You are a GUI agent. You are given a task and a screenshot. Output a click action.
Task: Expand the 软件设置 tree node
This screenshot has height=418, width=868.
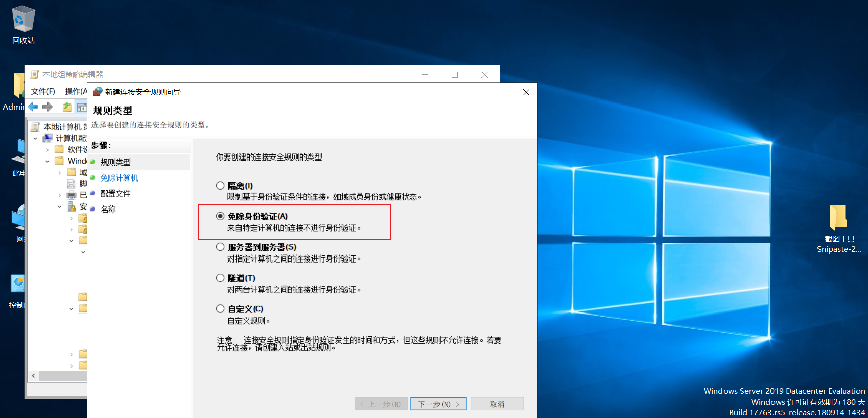tap(47, 149)
